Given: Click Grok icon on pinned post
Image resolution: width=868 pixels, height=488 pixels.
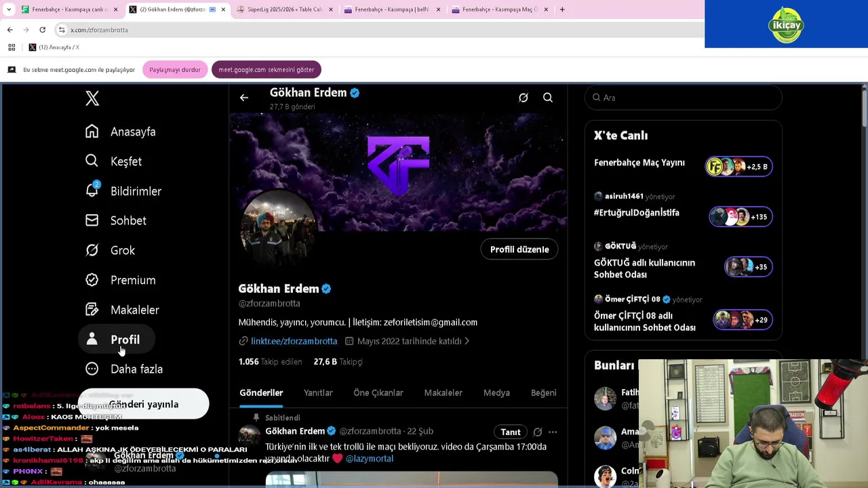Looking at the screenshot, I should [538, 432].
